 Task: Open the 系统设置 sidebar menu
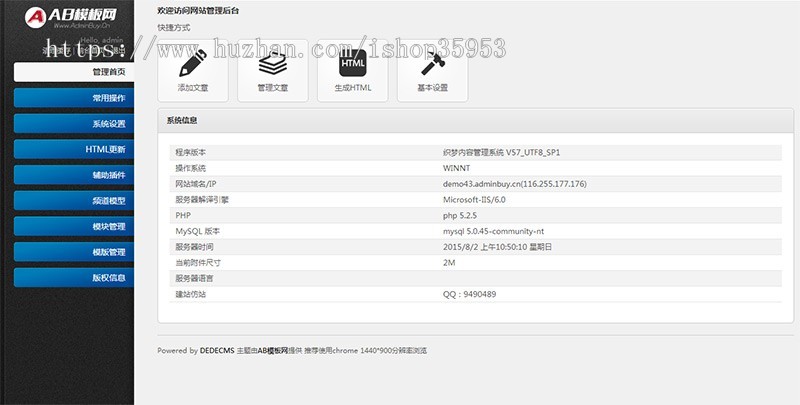click(74, 123)
